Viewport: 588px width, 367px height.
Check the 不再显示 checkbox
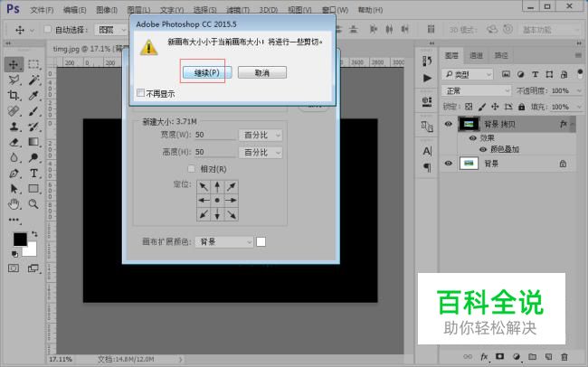(140, 93)
